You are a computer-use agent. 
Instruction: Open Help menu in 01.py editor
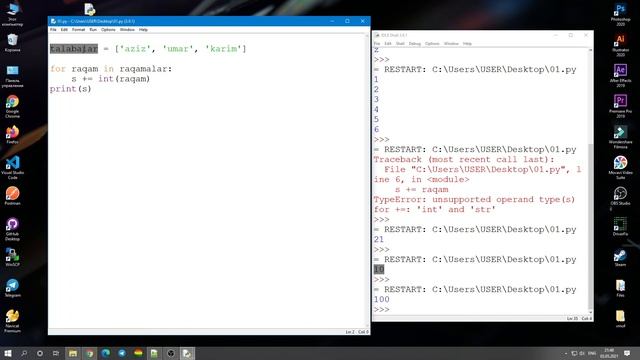click(x=143, y=30)
